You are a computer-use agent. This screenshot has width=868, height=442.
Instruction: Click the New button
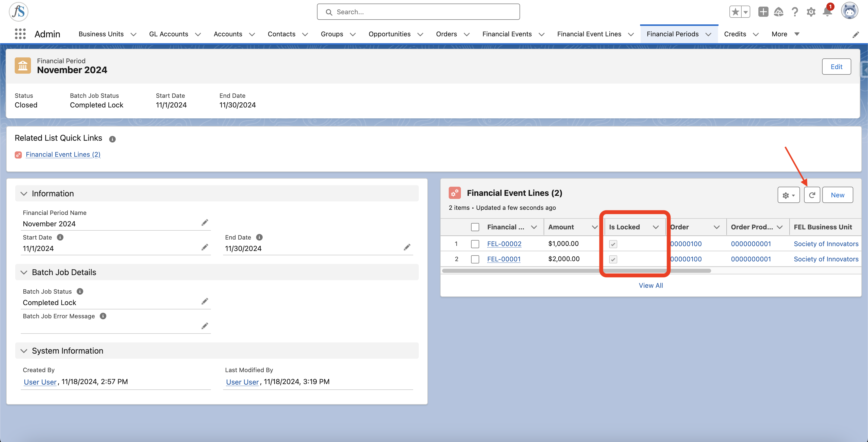[837, 195]
